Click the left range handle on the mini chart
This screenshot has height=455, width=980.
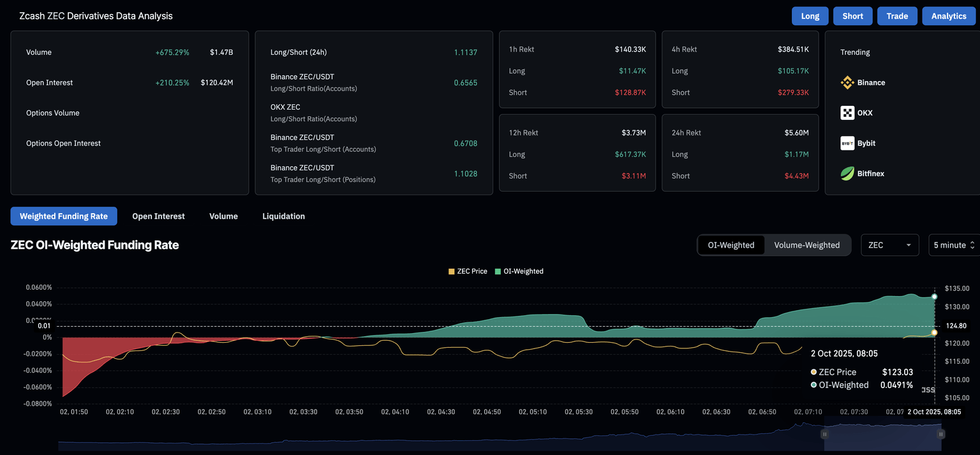coord(824,434)
